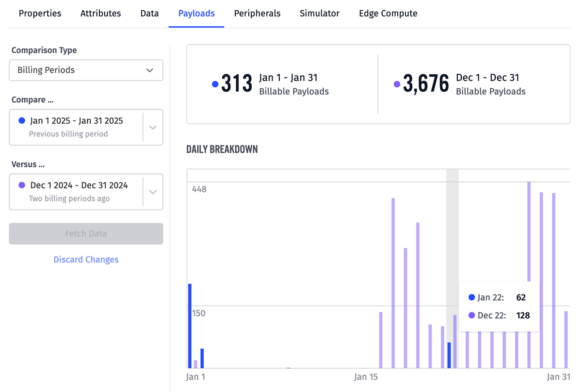
Task: Click the Jan 1 - Jan 31 label
Action: coord(288,78)
